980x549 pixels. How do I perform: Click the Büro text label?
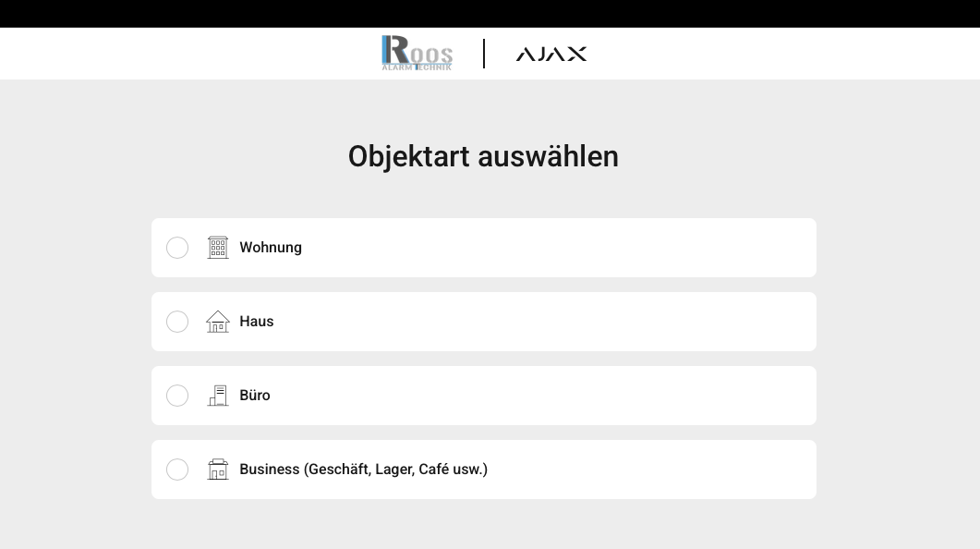coord(255,396)
